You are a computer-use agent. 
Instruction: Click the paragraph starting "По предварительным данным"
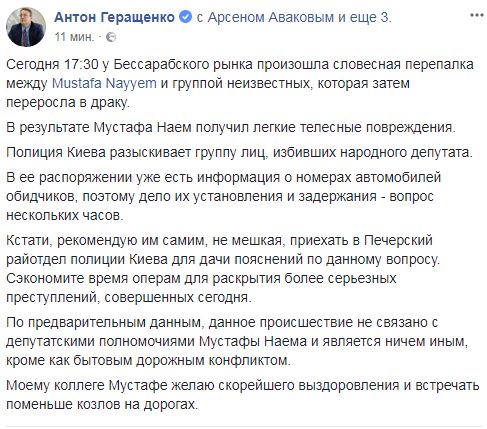237,341
